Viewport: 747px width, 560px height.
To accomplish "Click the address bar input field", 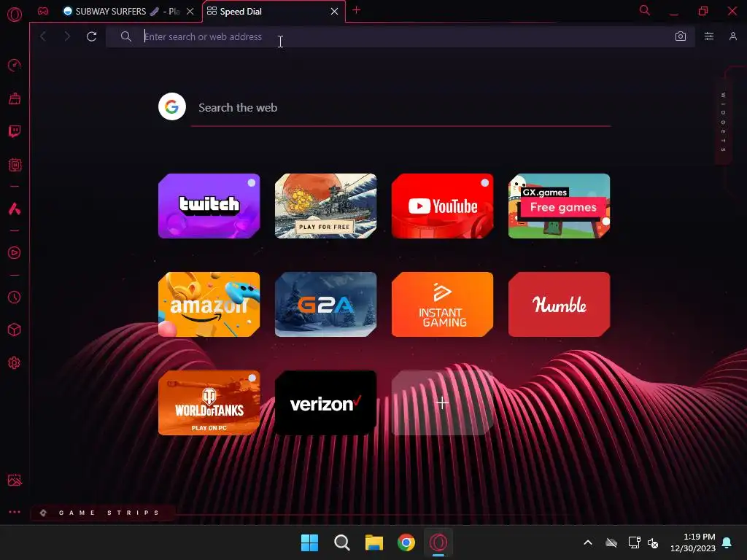I will tap(400, 36).
